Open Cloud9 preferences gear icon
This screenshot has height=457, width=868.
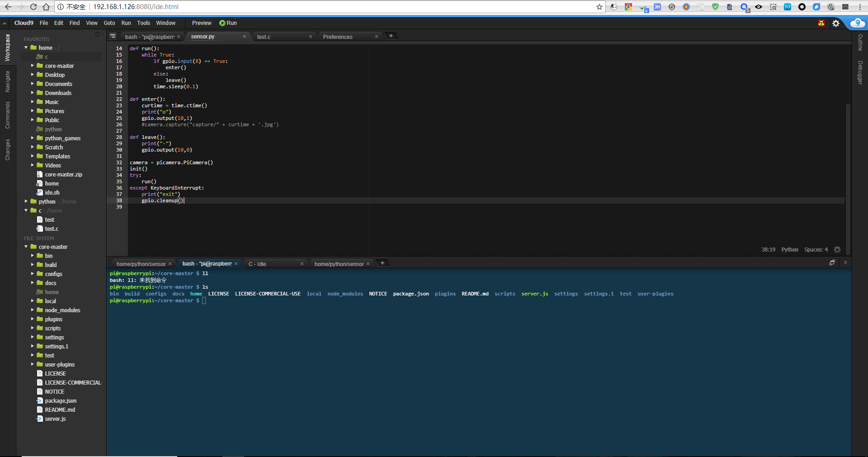tap(836, 23)
